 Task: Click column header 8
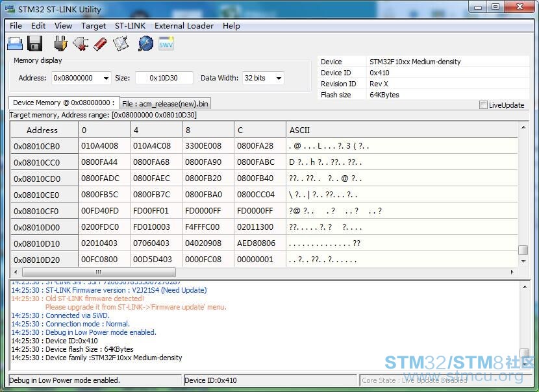(208, 130)
